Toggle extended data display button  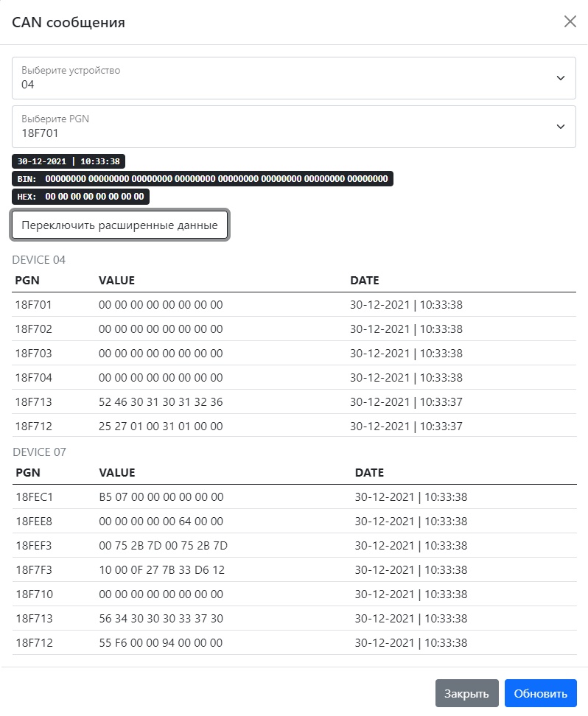(x=119, y=225)
